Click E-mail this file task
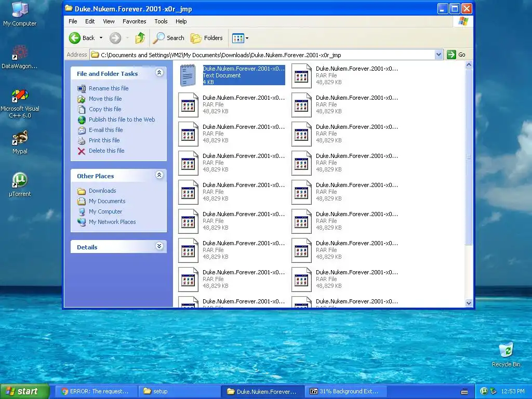532x399 pixels. click(x=106, y=130)
